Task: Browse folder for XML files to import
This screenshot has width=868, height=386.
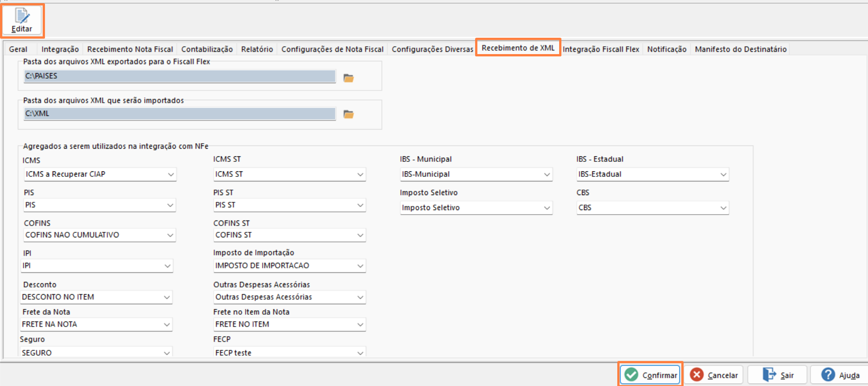Action: [x=348, y=114]
